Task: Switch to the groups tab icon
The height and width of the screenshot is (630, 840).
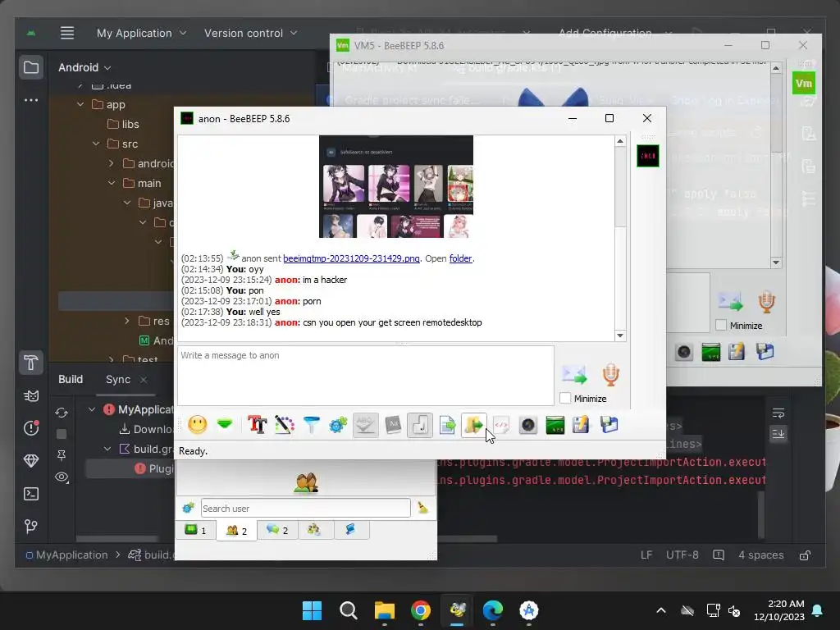Action: [x=314, y=530]
